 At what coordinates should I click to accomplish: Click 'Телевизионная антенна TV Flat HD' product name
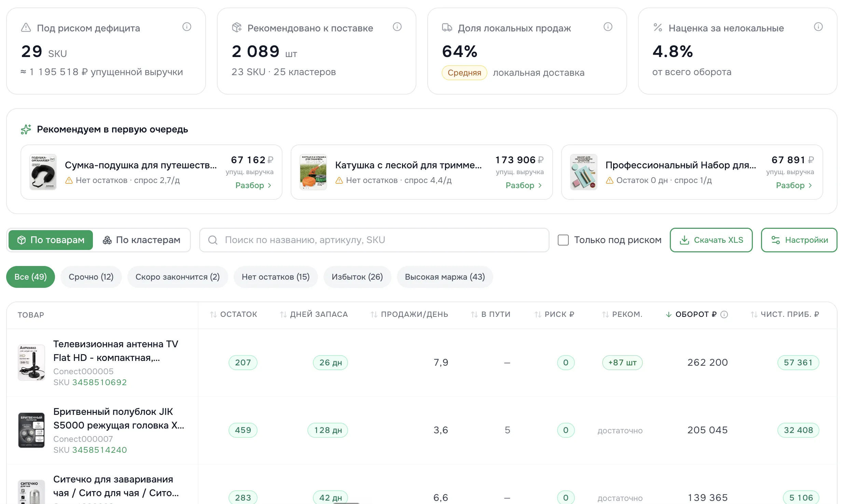click(116, 351)
